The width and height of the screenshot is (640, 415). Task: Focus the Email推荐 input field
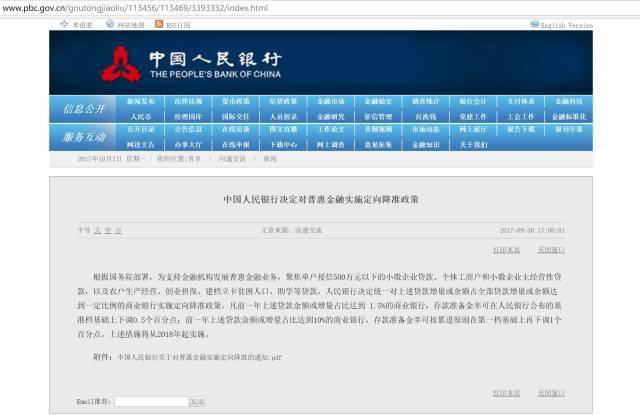[x=151, y=402]
